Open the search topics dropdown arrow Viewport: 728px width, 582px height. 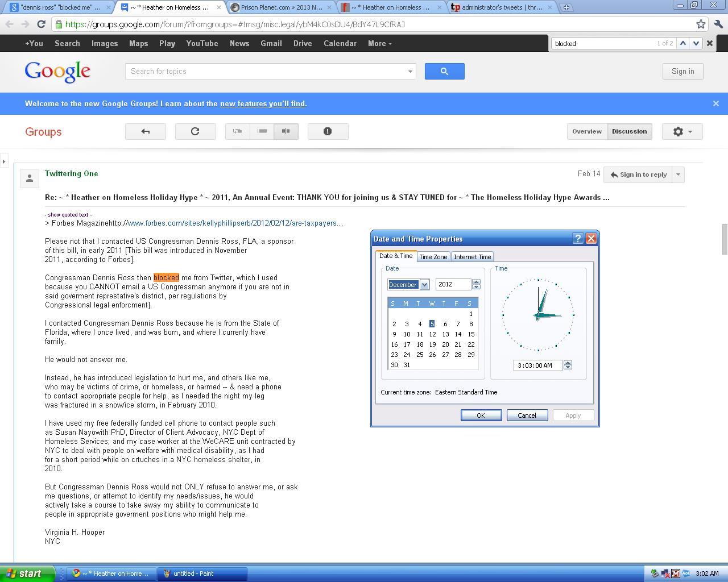[409, 72]
